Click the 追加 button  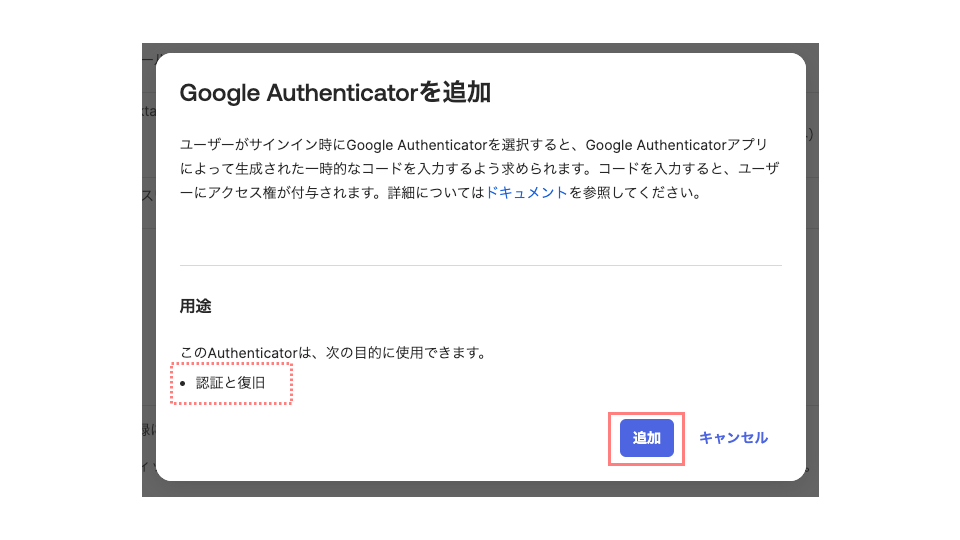tap(646, 438)
